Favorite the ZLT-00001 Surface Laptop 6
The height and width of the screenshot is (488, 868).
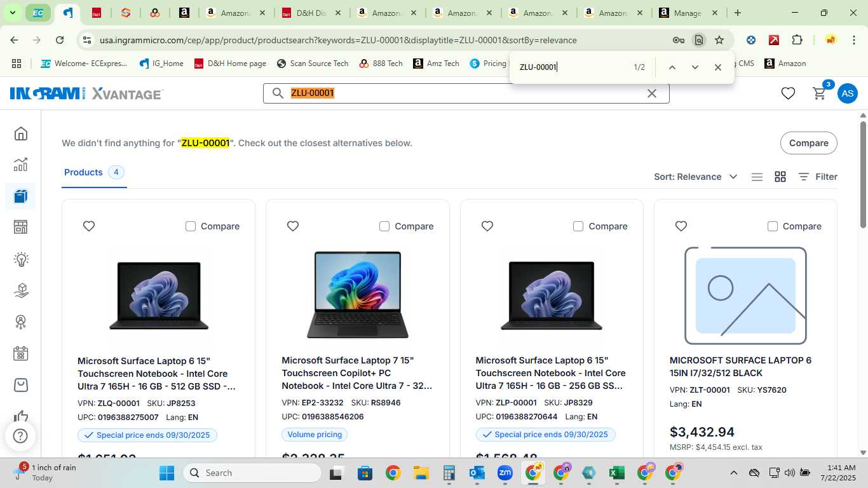click(x=681, y=226)
